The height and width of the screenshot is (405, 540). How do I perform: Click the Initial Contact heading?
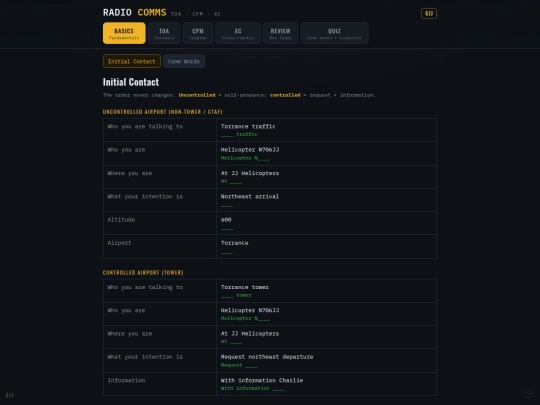point(131,82)
